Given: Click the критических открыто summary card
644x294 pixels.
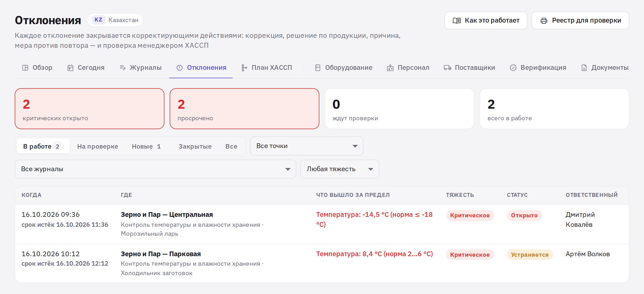Looking at the screenshot, I should (90, 109).
